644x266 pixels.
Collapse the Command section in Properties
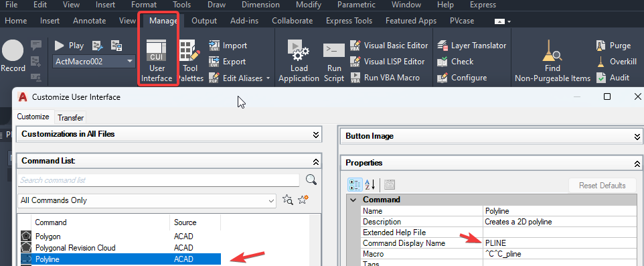point(352,200)
